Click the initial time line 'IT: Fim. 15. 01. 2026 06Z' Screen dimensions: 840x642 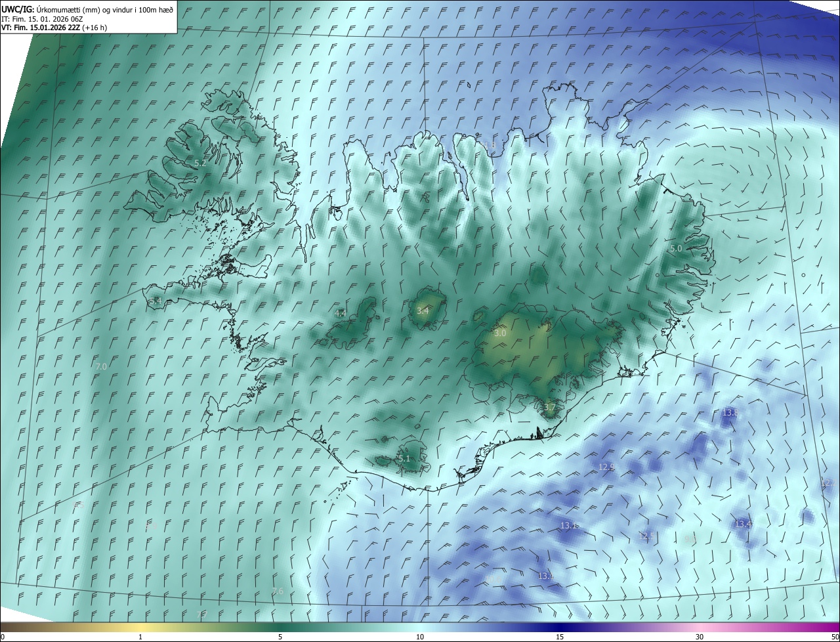42,19
